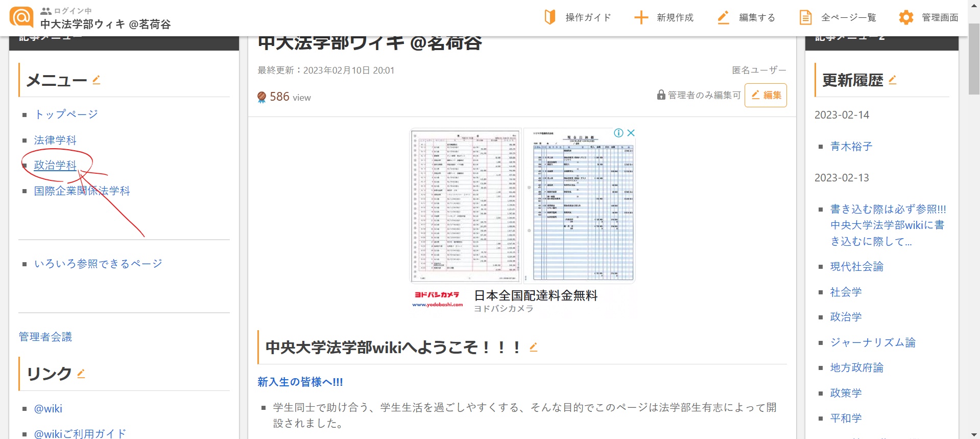Select 新規作成 in the top menu

pyautogui.click(x=675, y=17)
